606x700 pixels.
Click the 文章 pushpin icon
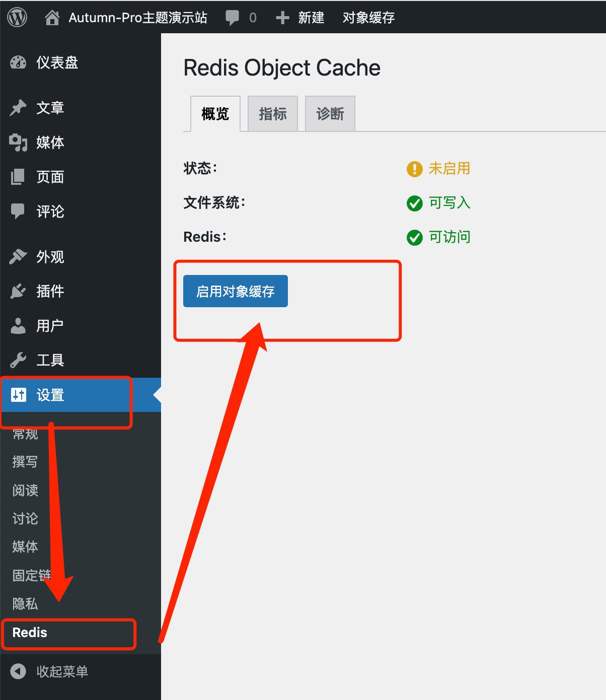18,108
